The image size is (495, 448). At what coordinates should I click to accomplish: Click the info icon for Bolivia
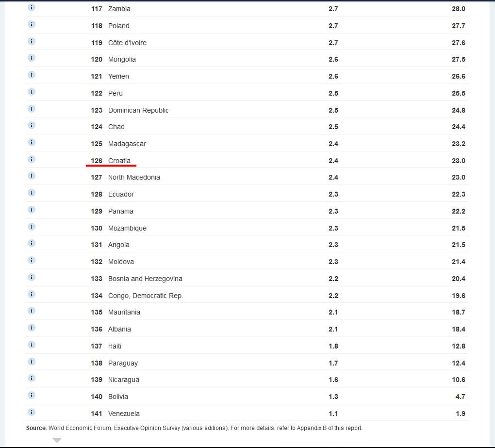tap(32, 395)
